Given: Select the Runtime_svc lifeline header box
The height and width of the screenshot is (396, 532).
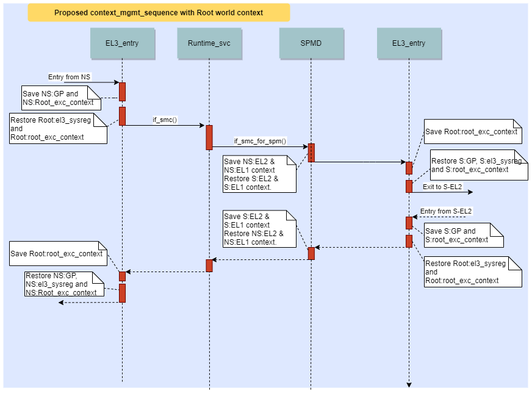Looking at the screenshot, I should [209, 43].
